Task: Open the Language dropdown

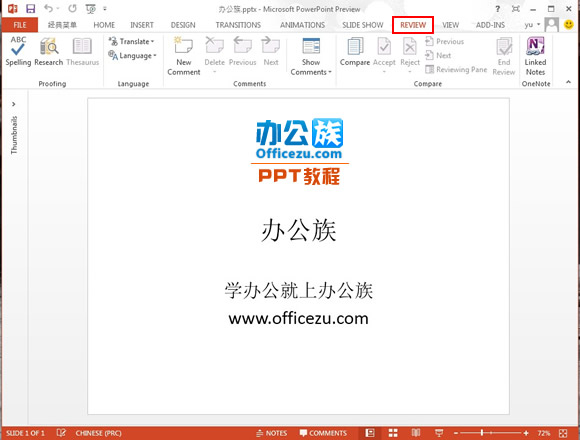Action: (x=132, y=56)
